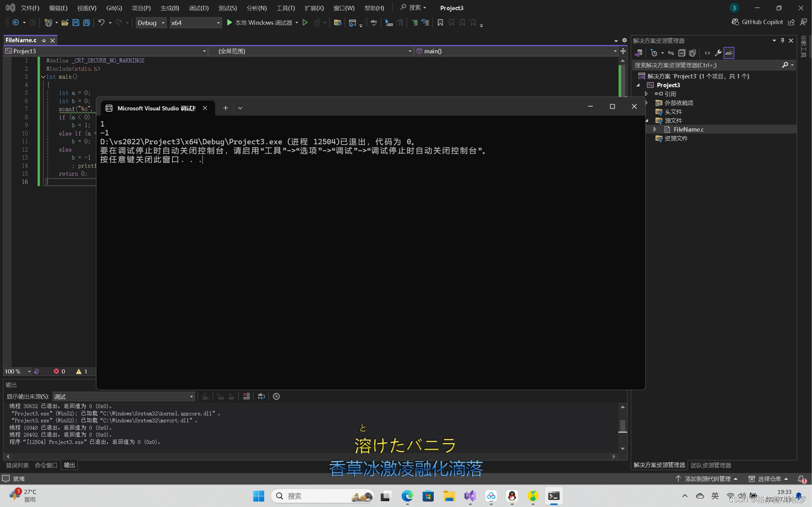
Task: Click Add to source control in status bar
Action: click(x=706, y=478)
